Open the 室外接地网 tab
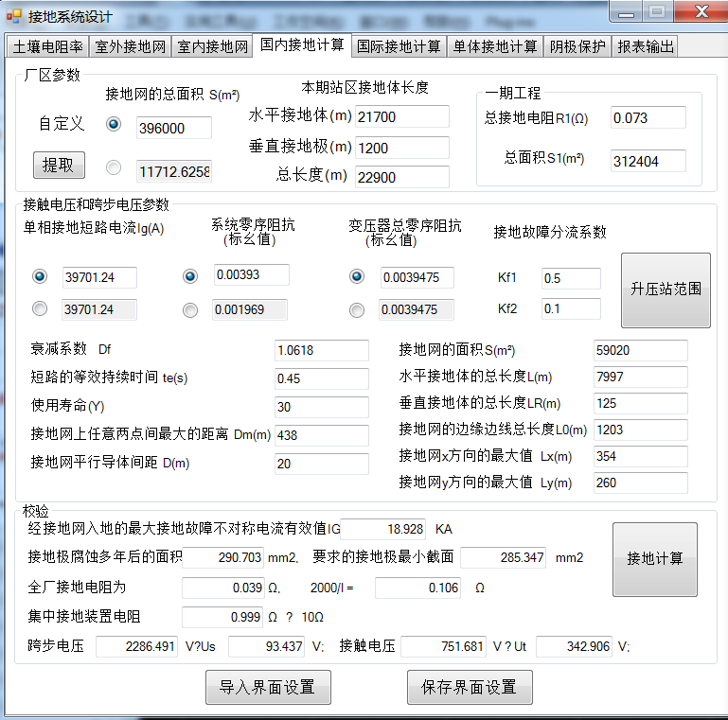728x720 pixels. coord(130,46)
